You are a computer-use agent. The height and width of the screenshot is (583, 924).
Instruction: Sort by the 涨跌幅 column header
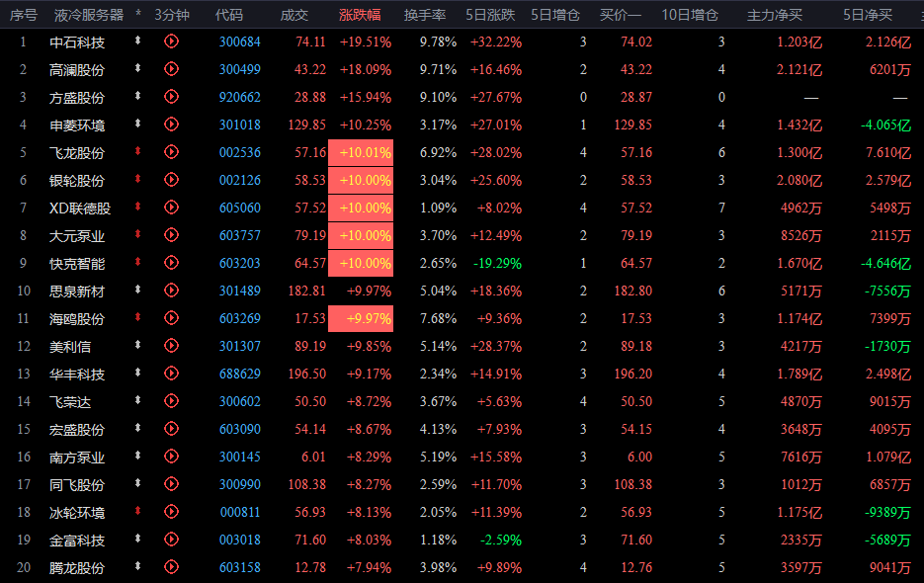tap(360, 15)
